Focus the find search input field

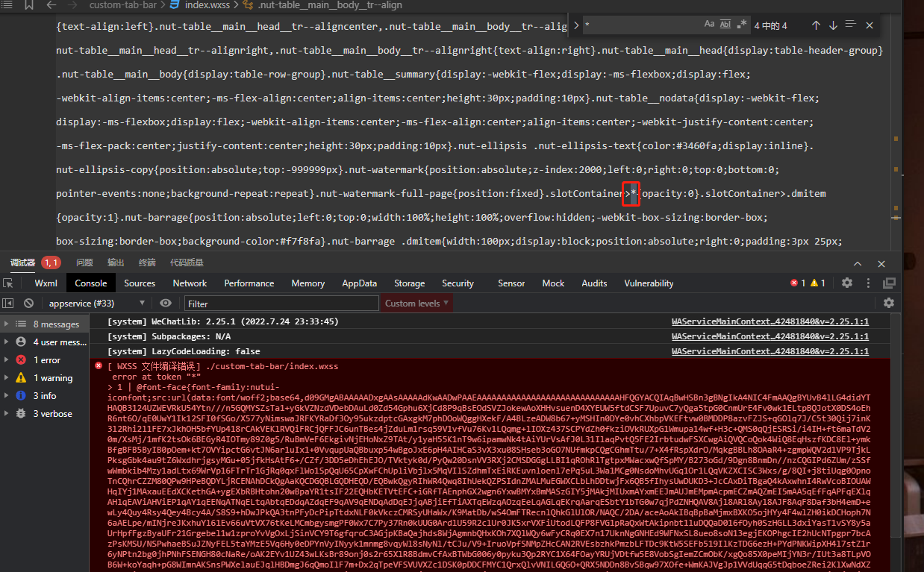[x=642, y=25]
